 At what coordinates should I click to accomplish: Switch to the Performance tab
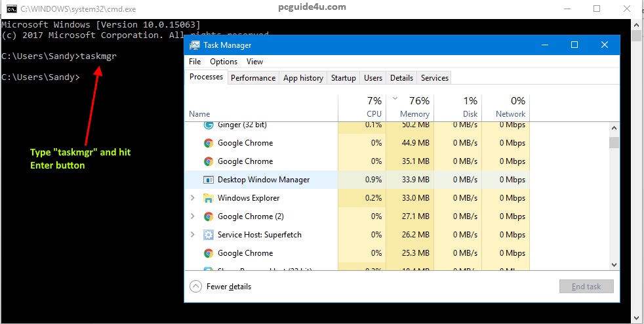pos(253,78)
